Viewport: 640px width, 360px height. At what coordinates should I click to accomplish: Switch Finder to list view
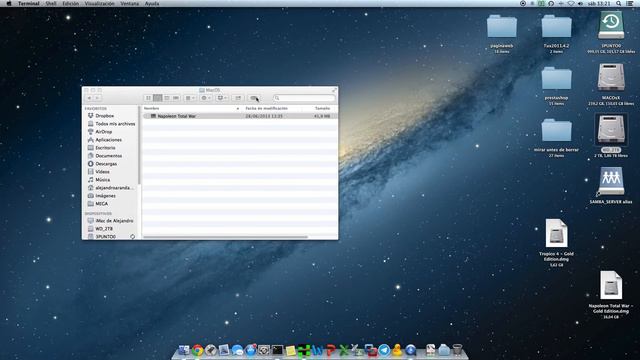(158, 98)
